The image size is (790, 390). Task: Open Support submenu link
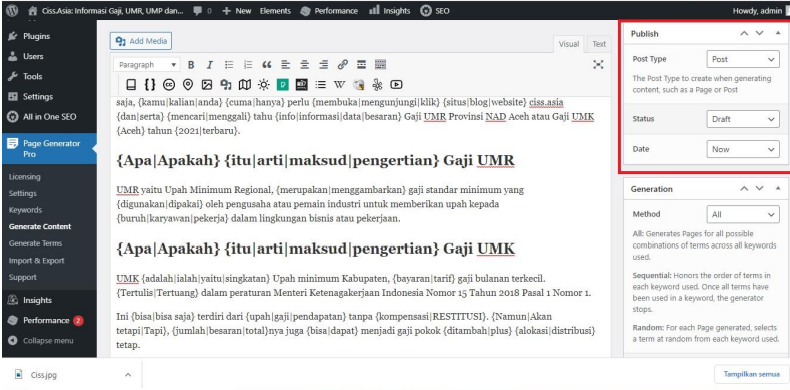tap(23, 277)
